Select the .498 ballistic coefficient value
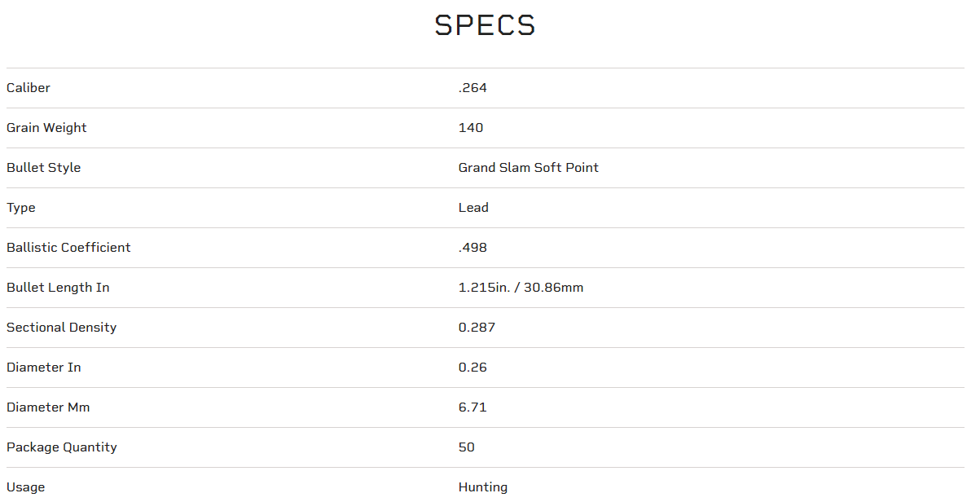The width and height of the screenshot is (980, 502). 472,248
